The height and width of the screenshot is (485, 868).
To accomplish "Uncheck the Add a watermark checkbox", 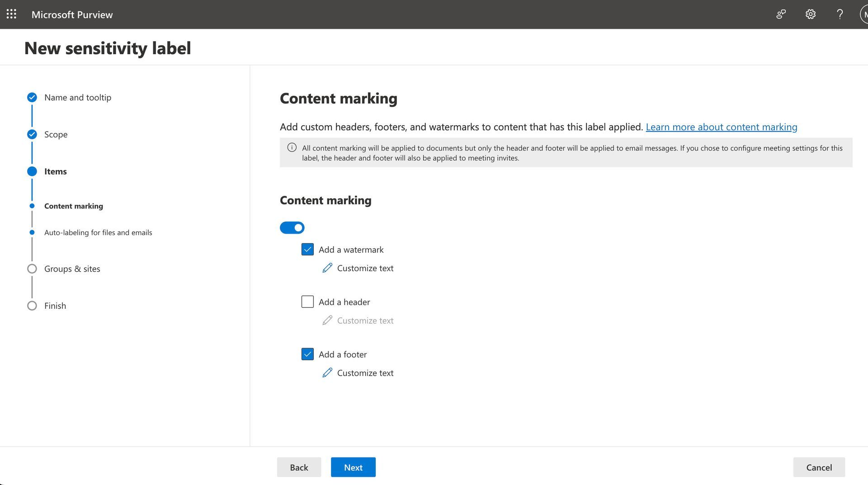I will [x=307, y=250].
